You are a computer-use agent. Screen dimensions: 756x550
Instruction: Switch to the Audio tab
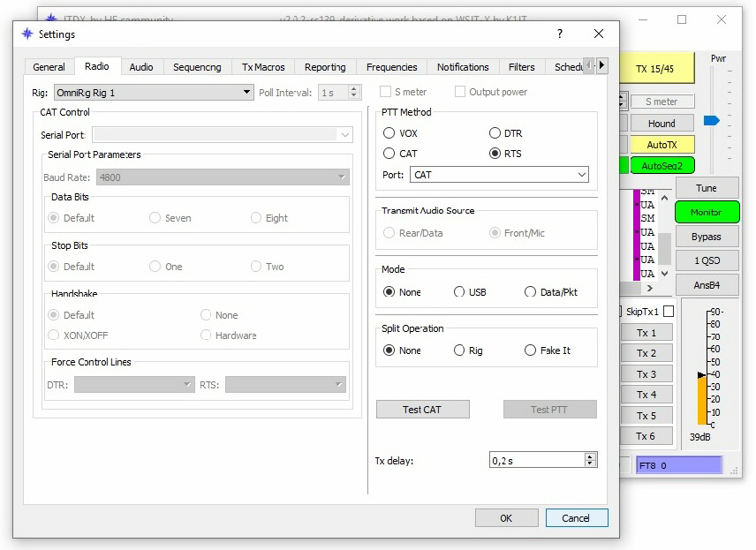click(x=141, y=67)
